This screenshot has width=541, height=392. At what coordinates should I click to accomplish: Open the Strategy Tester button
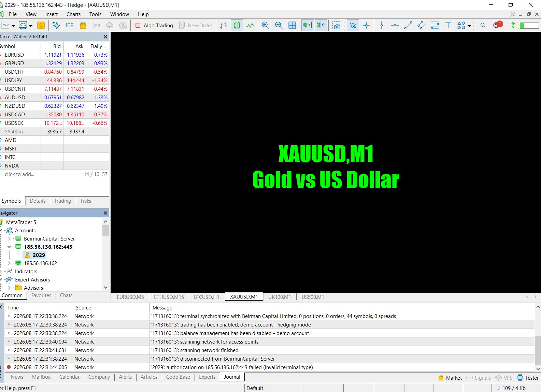(x=528, y=378)
